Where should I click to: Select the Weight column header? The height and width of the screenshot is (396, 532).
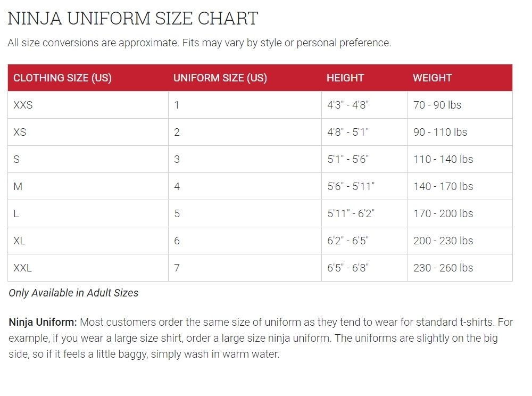coord(432,78)
